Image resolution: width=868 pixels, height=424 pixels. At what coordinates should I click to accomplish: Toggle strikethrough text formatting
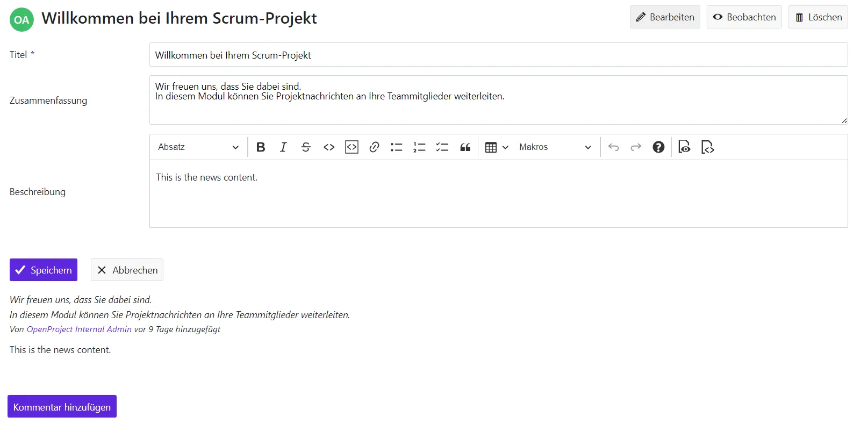(306, 147)
